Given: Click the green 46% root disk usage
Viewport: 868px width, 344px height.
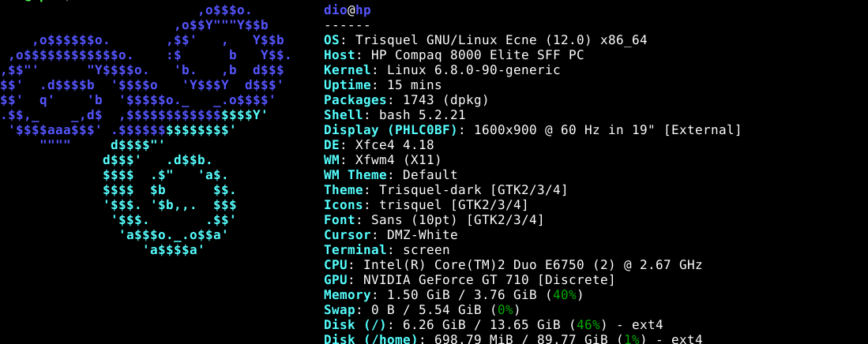Looking at the screenshot, I should pos(588,325).
